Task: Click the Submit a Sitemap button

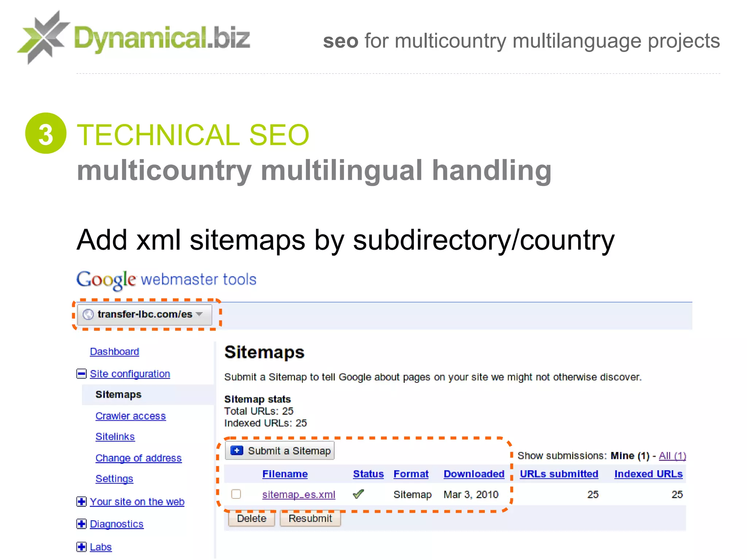Action: (280, 451)
